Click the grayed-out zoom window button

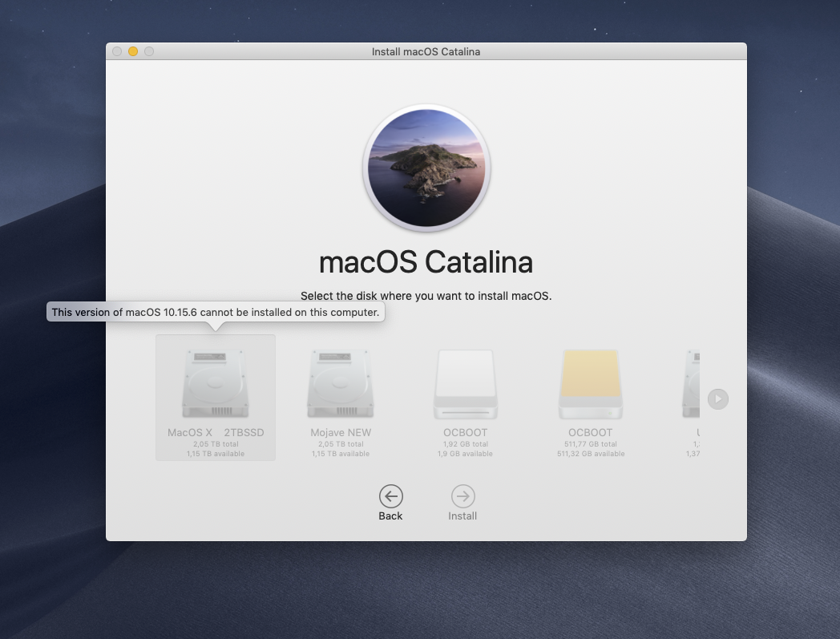(149, 51)
